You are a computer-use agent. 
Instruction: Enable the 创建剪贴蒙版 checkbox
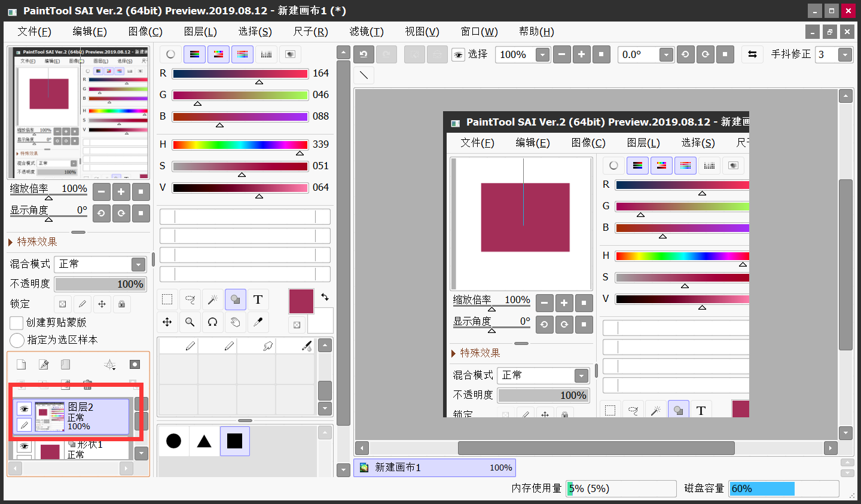[17, 323]
